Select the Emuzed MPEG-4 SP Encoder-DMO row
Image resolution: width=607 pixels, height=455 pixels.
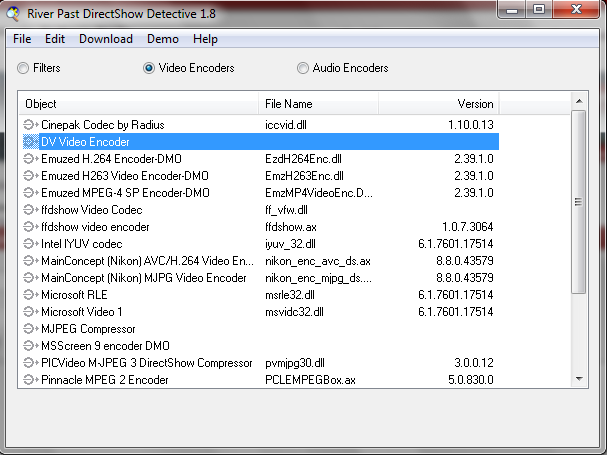(261, 193)
